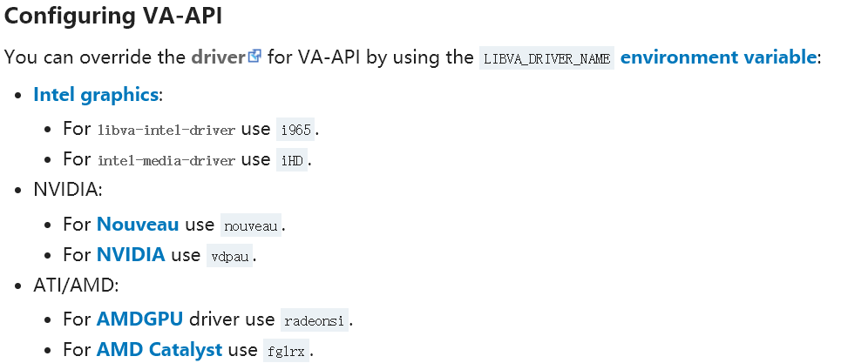This screenshot has height=363, width=868.
Task: Click the nouveau code value
Action: pos(251,225)
